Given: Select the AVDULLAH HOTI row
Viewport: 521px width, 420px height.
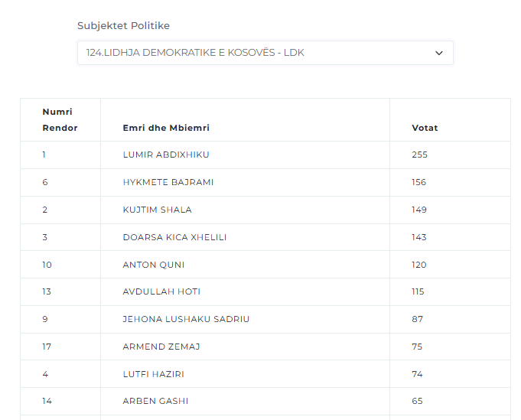Looking at the screenshot, I should 265,291.
